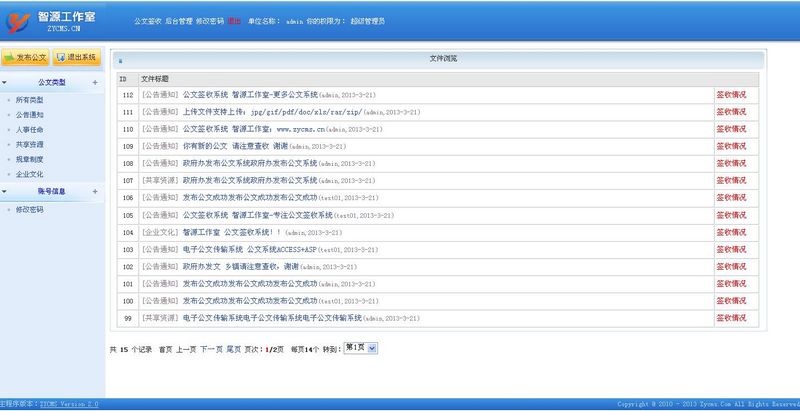Select 规章制度 category in the sidebar
Image resolution: width=800 pixels, height=411 pixels.
click(x=30, y=159)
